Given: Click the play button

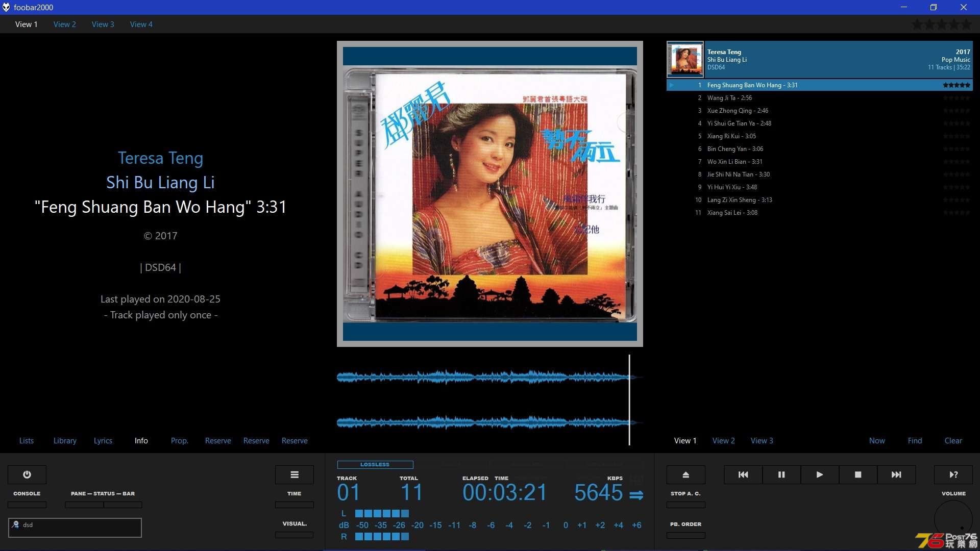Looking at the screenshot, I should tap(820, 474).
